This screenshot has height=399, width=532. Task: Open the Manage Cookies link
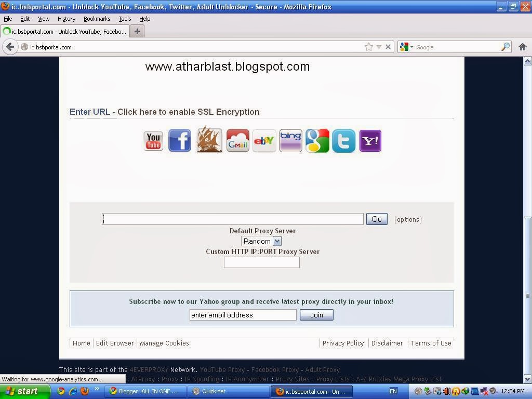coord(164,343)
